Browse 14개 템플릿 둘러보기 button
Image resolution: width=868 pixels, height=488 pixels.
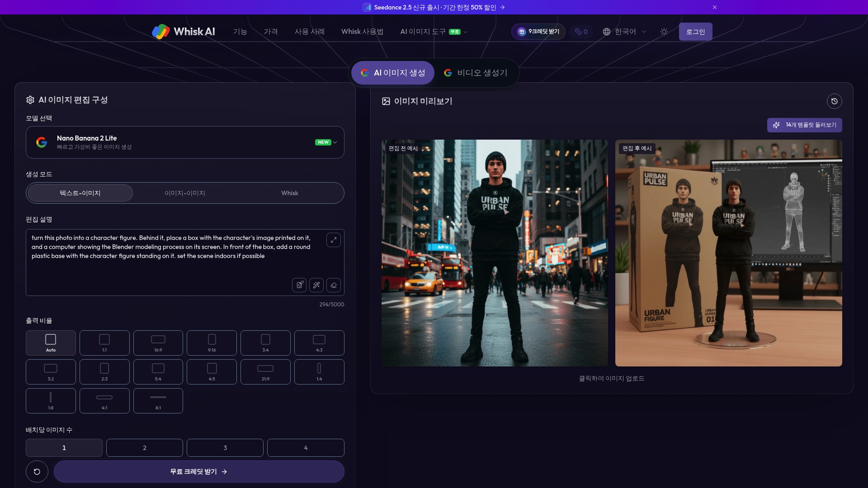point(805,125)
